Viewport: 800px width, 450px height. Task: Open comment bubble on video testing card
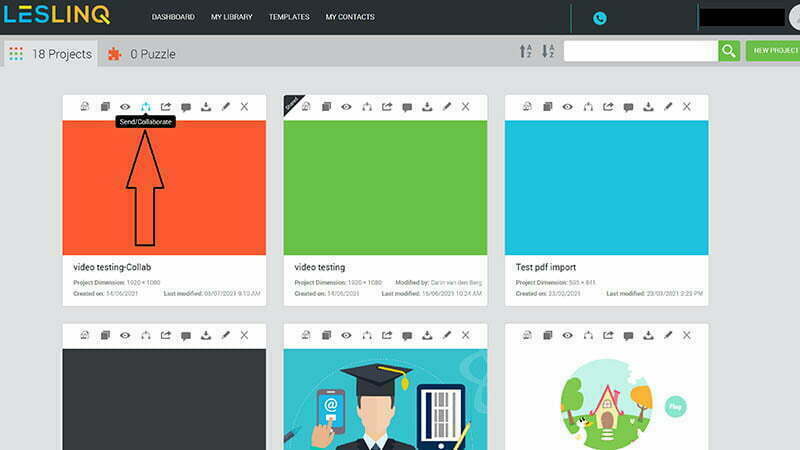pyautogui.click(x=407, y=107)
